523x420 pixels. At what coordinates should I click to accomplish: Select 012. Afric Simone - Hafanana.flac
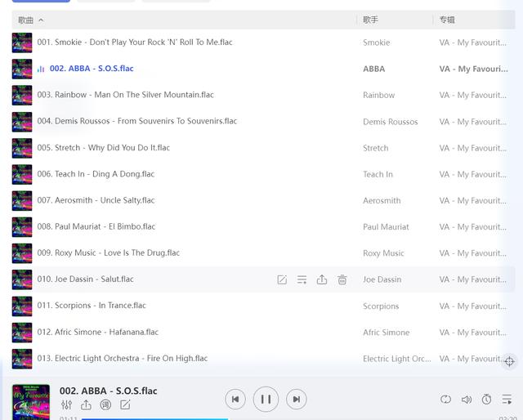[x=98, y=332]
